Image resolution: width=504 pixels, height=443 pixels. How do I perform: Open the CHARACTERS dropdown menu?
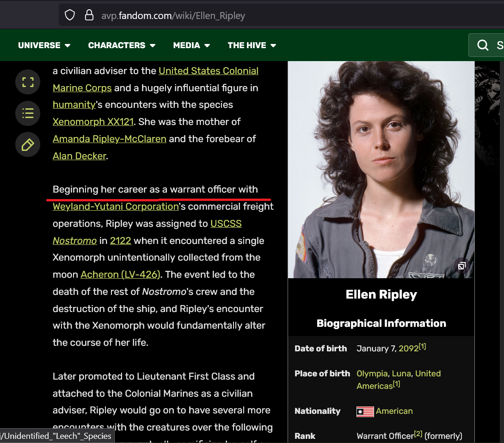[122, 45]
